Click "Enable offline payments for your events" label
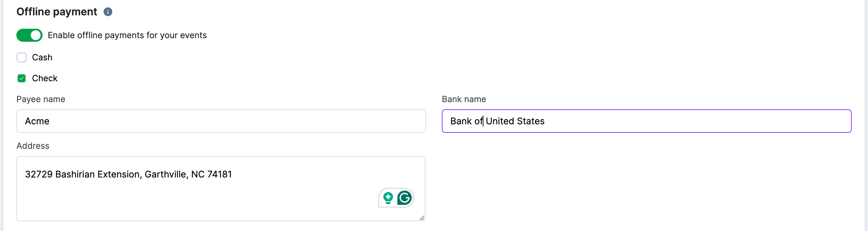The height and width of the screenshot is (231, 868). (x=127, y=35)
